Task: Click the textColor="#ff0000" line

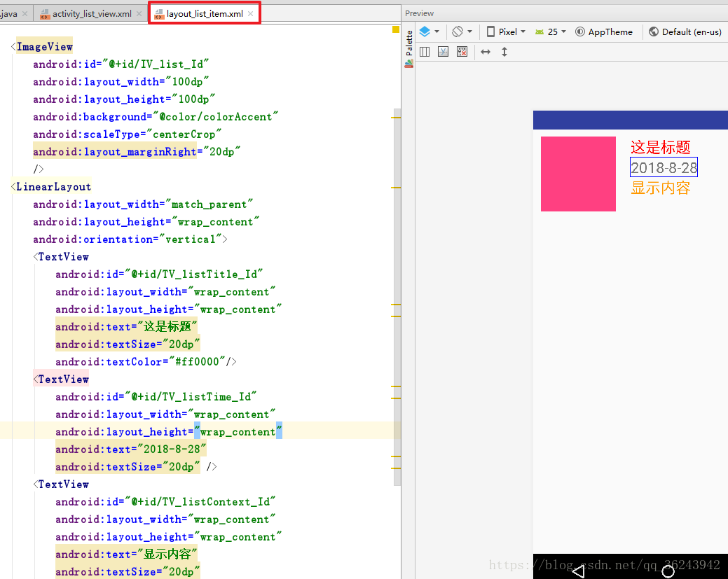Action: click(x=146, y=361)
